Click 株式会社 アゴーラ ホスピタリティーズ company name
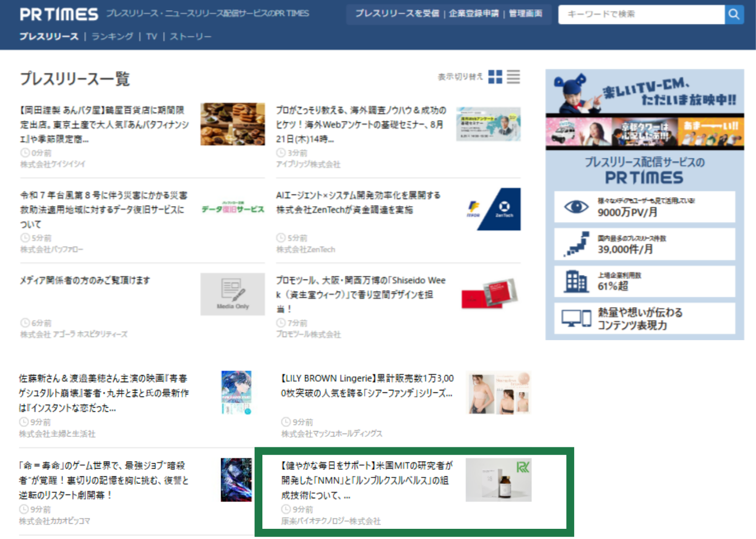The height and width of the screenshot is (539, 756). pyautogui.click(x=74, y=334)
